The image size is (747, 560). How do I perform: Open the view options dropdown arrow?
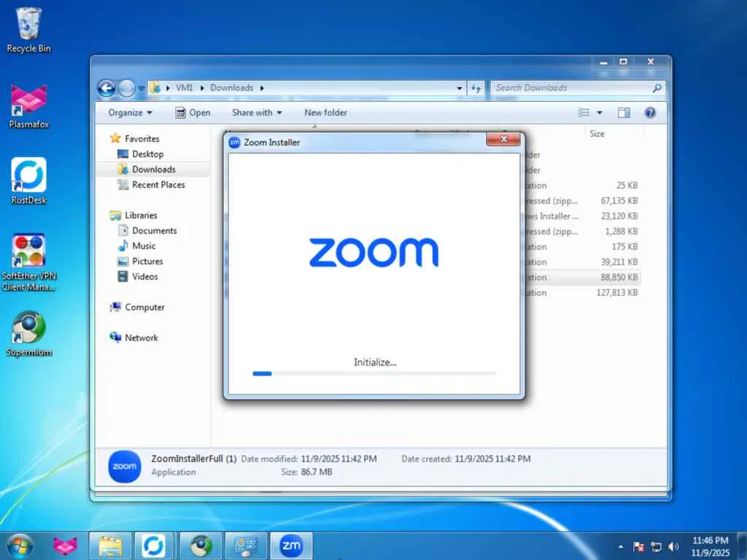600,112
